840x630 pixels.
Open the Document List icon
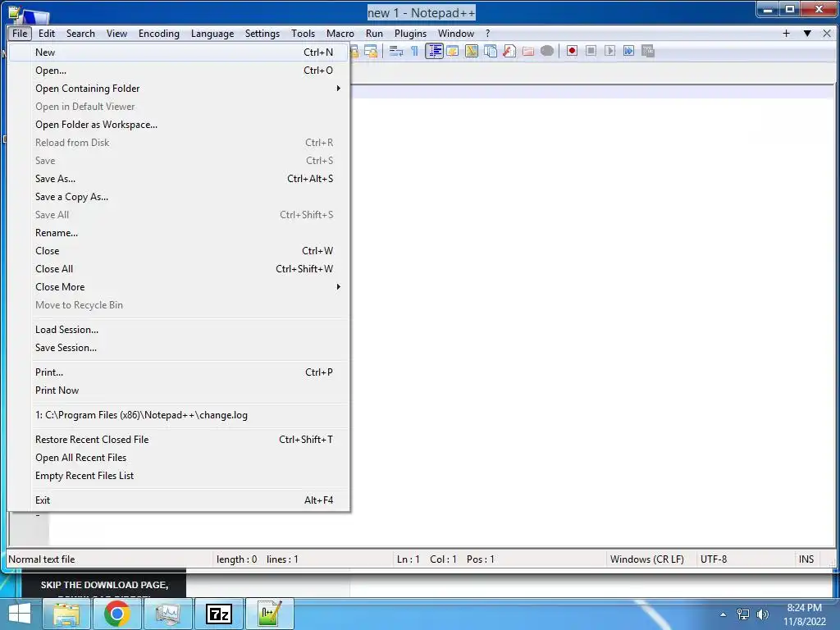point(491,51)
